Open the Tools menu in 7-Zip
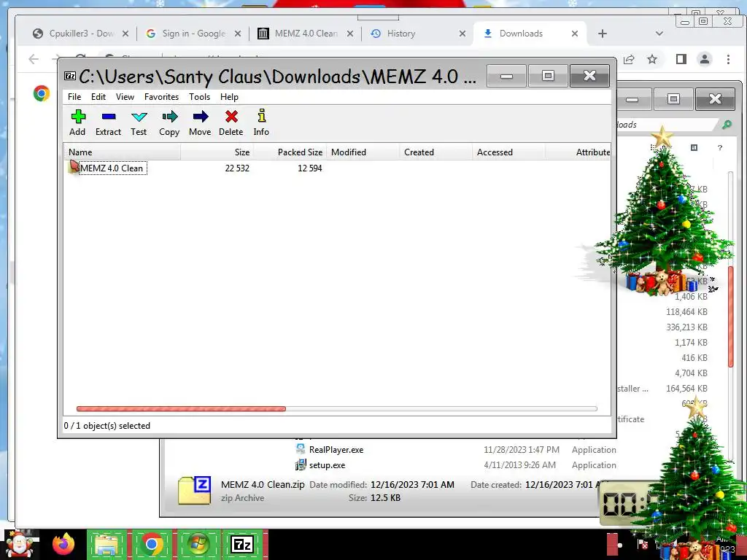The height and width of the screenshot is (560, 747). [199, 97]
